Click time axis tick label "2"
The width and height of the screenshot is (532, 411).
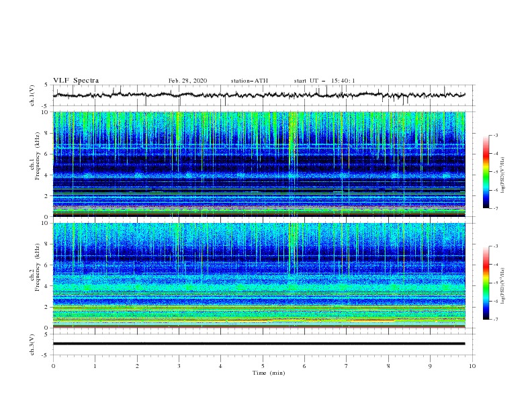click(137, 366)
